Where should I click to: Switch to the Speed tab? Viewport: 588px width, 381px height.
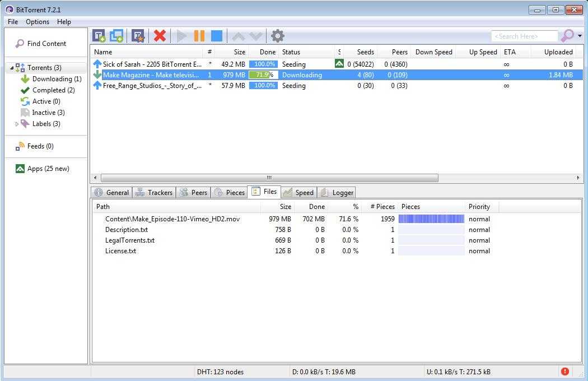pos(299,193)
